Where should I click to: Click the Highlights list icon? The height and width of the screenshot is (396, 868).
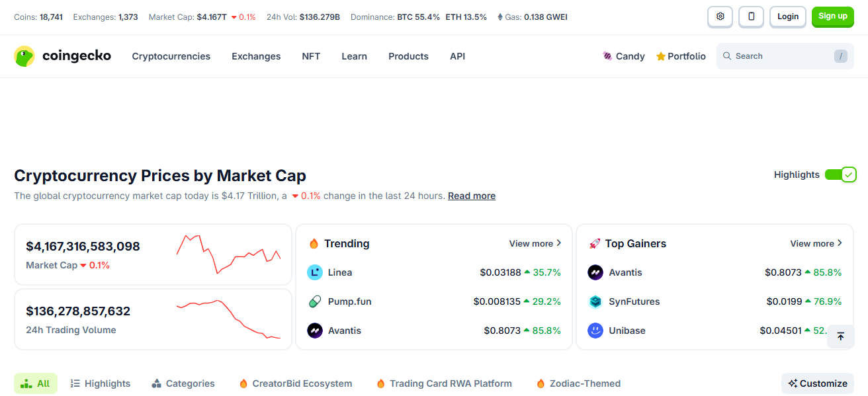click(75, 383)
